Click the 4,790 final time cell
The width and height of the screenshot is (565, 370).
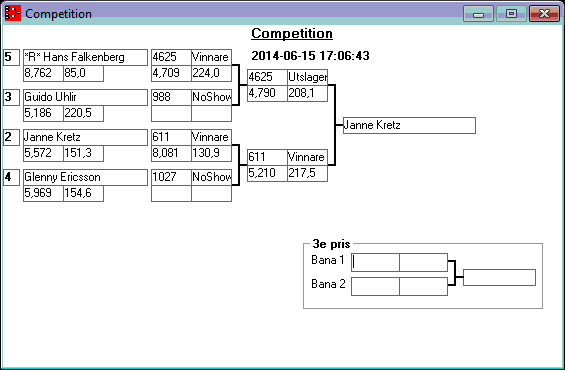267,93
